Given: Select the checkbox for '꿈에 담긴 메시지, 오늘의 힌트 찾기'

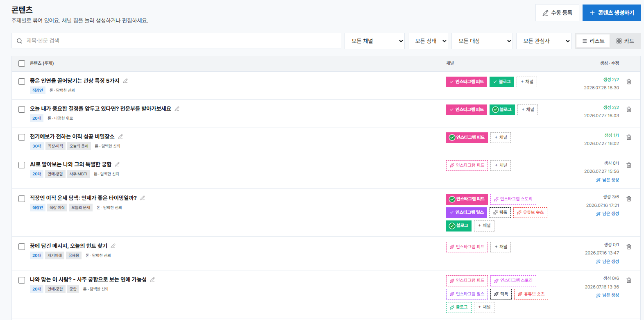Looking at the screenshot, I should (x=22, y=247).
